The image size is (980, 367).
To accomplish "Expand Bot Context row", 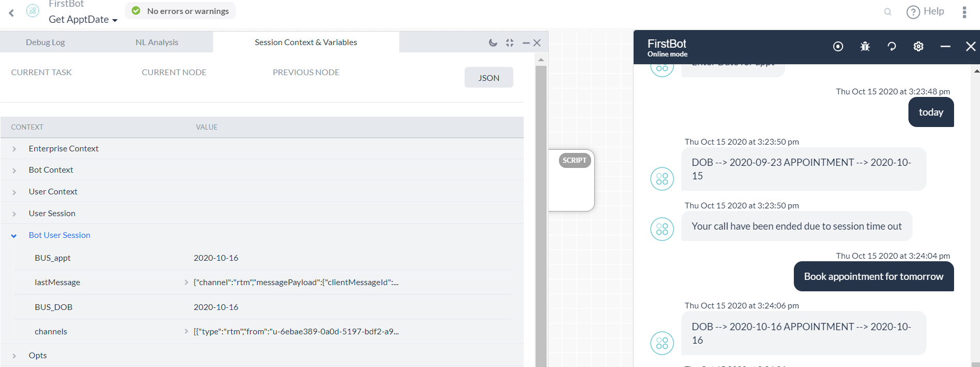I will [14, 171].
